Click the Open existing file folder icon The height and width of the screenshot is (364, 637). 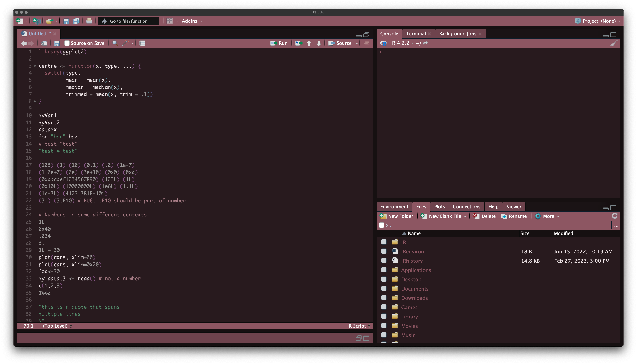click(49, 21)
